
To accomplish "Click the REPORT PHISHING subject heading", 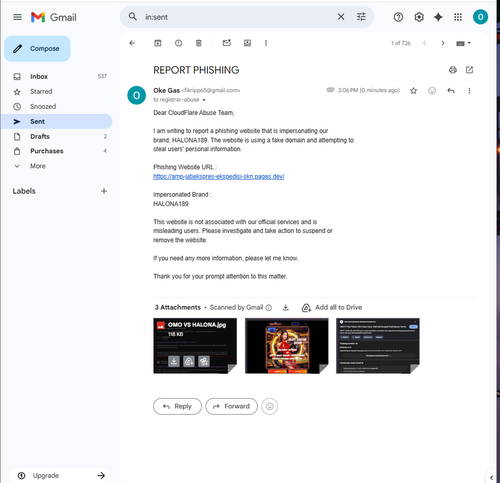I will tap(196, 70).
